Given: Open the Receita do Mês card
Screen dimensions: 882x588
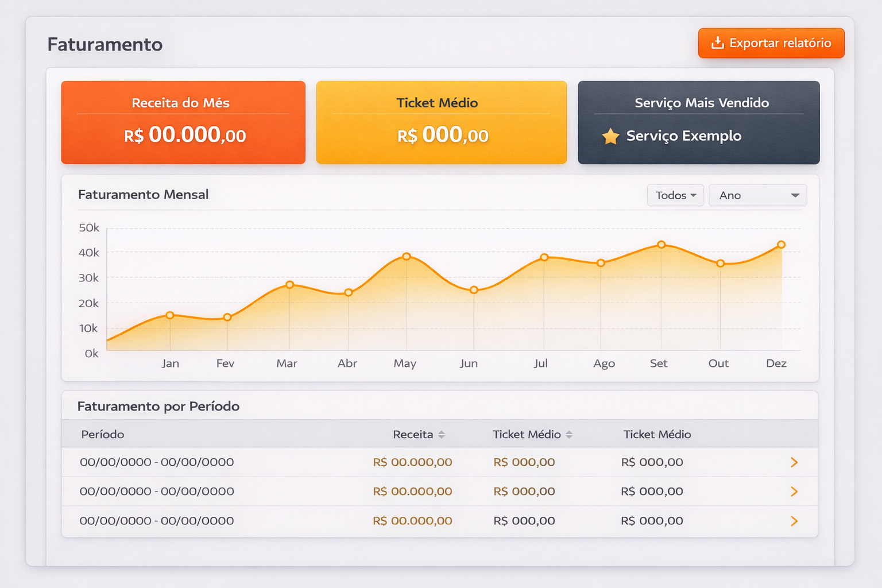Looking at the screenshot, I should [x=183, y=122].
